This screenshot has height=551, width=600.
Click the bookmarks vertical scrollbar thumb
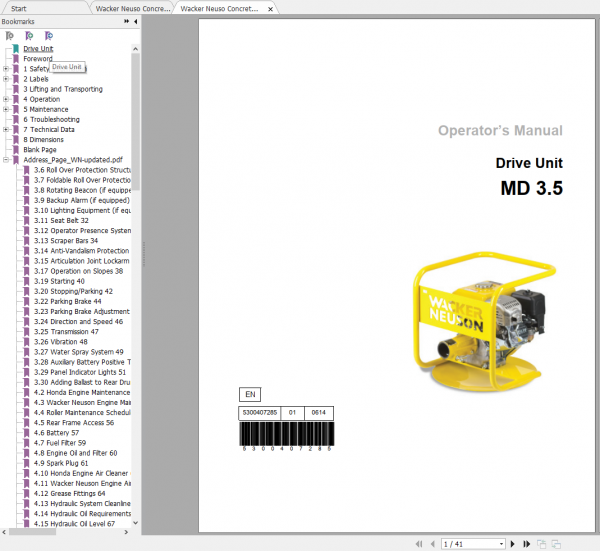[135, 122]
